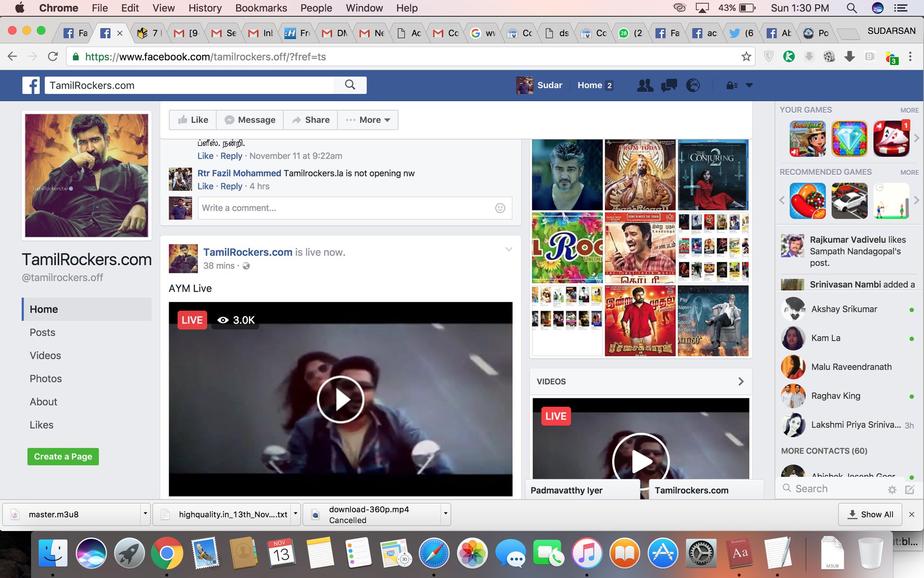Open the Messages icon in header
This screenshot has height=578, width=924.
(669, 85)
